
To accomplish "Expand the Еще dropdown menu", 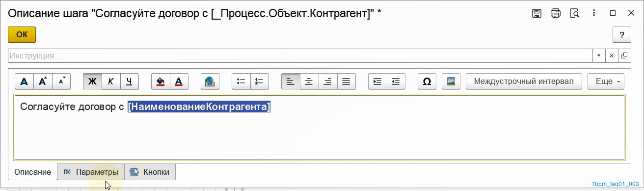I will coord(606,82).
